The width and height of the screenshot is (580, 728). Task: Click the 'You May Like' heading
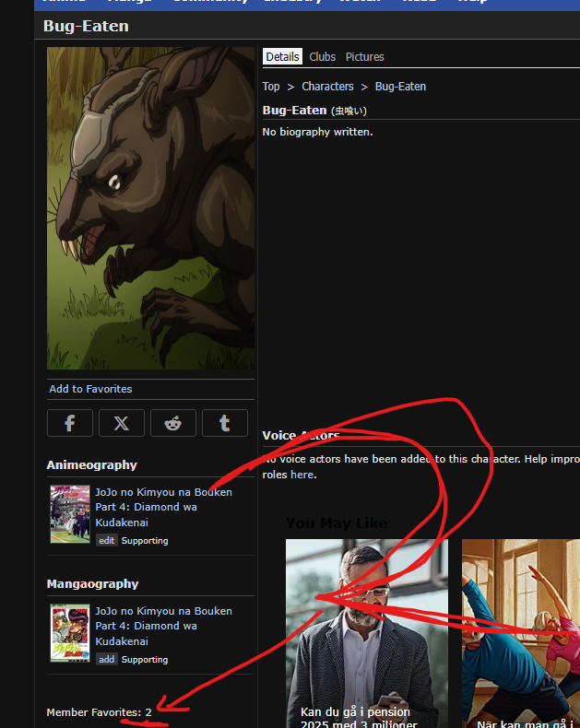point(337,523)
